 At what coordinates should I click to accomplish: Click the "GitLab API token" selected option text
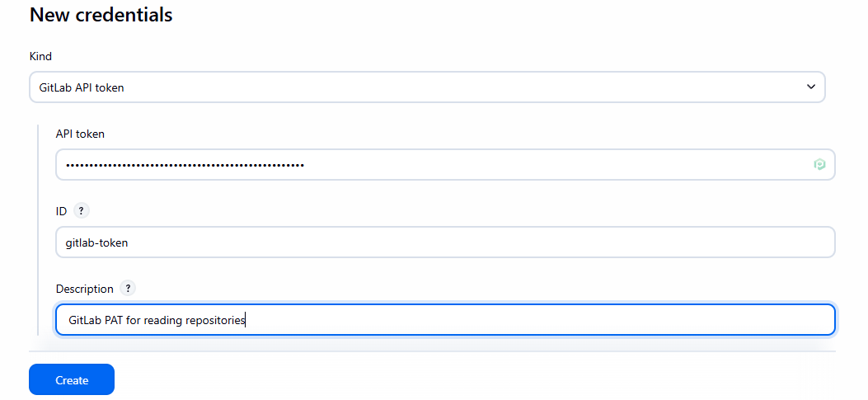[x=82, y=87]
